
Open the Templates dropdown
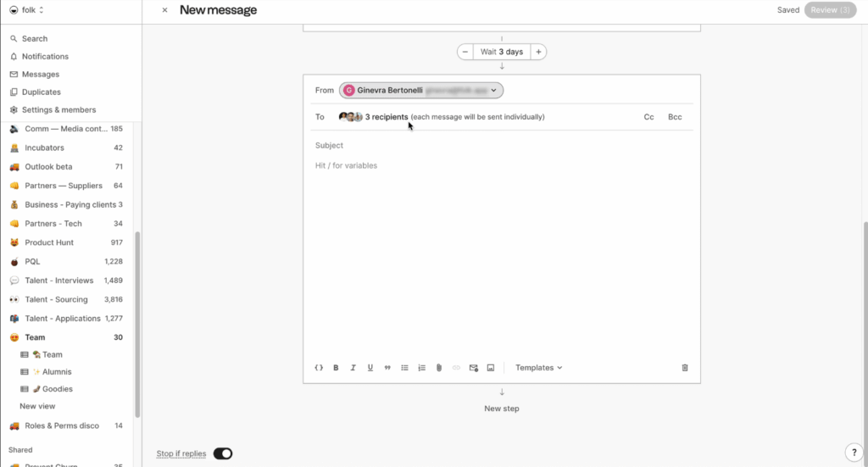538,368
